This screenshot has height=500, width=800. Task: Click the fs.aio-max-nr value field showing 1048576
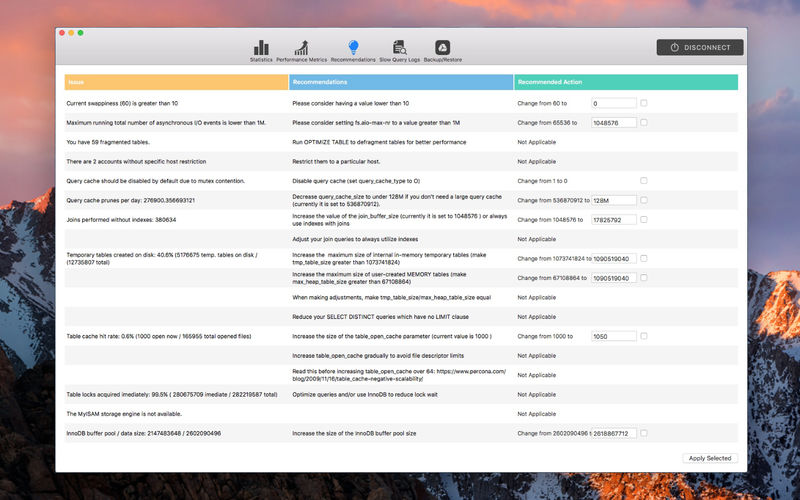tap(614, 123)
